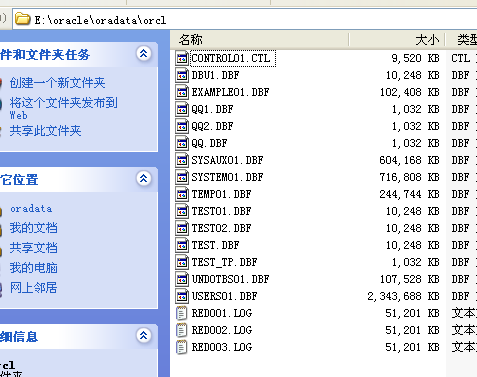The width and height of the screenshot is (477, 377).
Task: Select file name QQ.DBF
Action: (209, 143)
